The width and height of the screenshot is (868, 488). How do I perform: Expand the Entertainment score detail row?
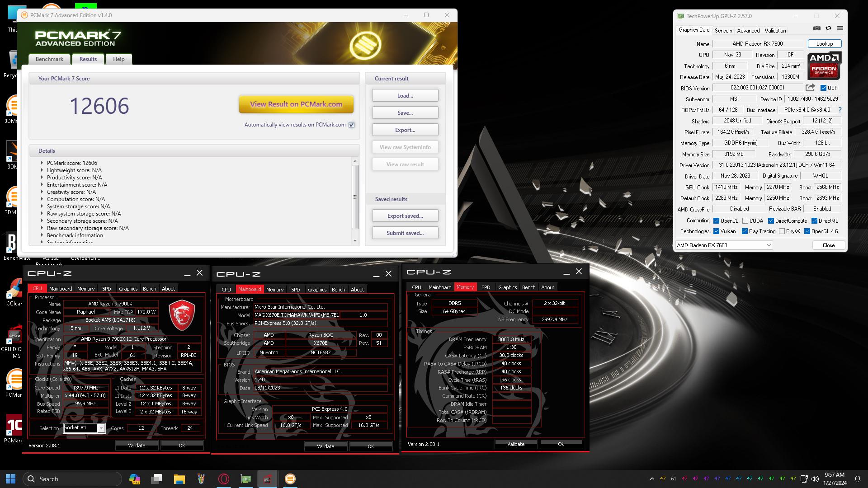point(42,185)
